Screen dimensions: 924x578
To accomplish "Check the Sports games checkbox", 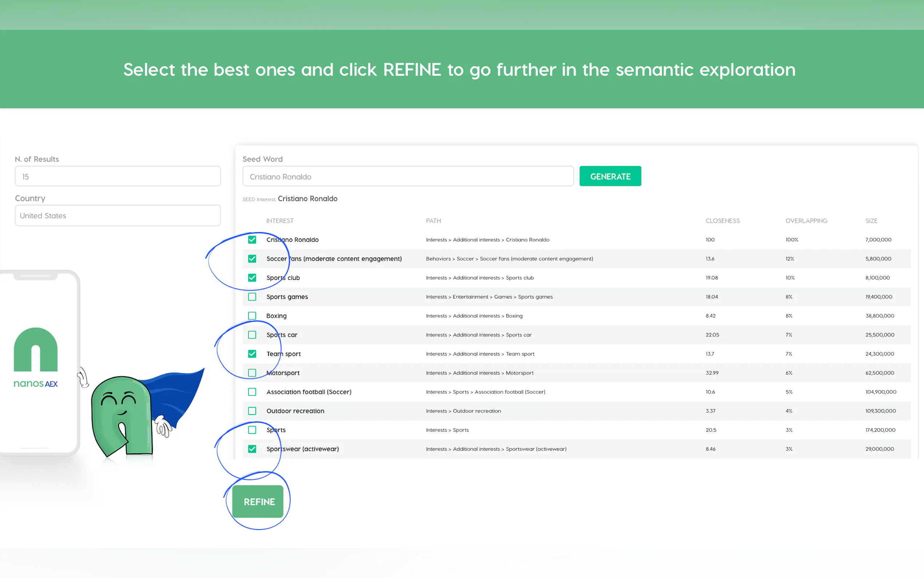I will (252, 297).
